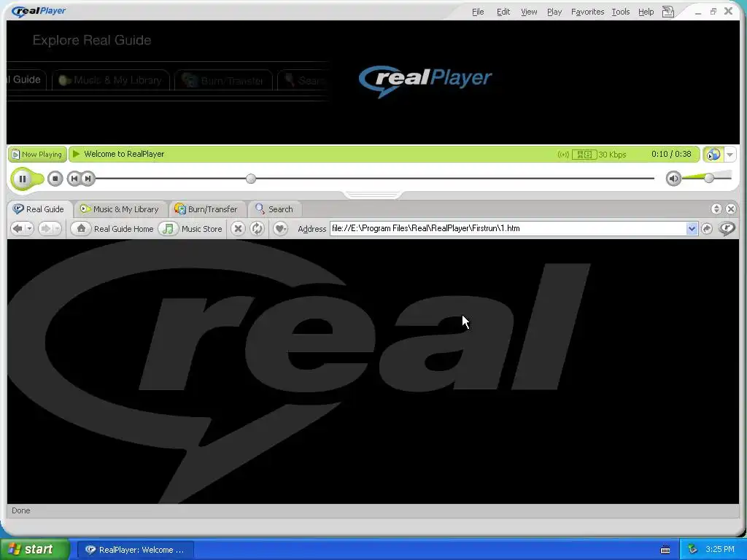Open the Tools menu

[x=620, y=12]
